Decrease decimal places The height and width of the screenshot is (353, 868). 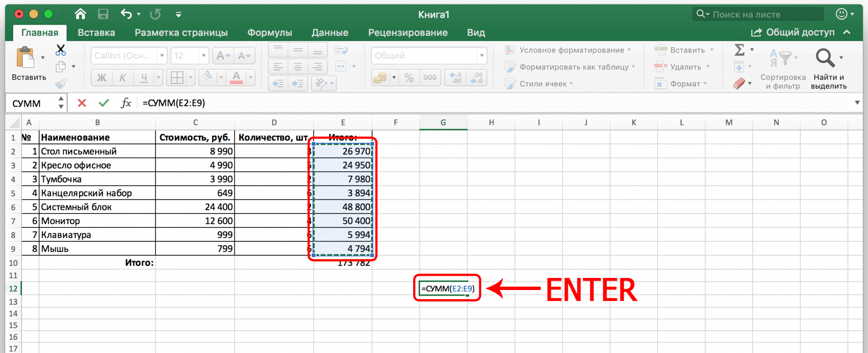pos(477,78)
